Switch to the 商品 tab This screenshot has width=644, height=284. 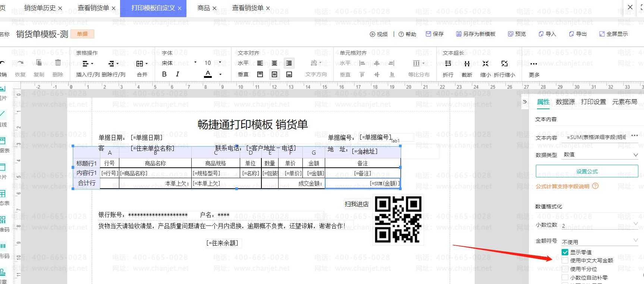coord(204,8)
